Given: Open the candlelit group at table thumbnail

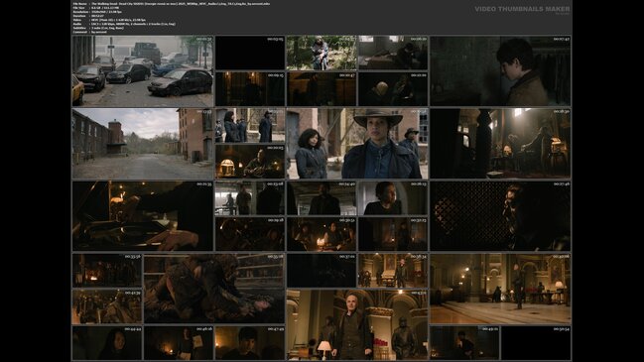Looking at the screenshot, I should click(322, 234).
